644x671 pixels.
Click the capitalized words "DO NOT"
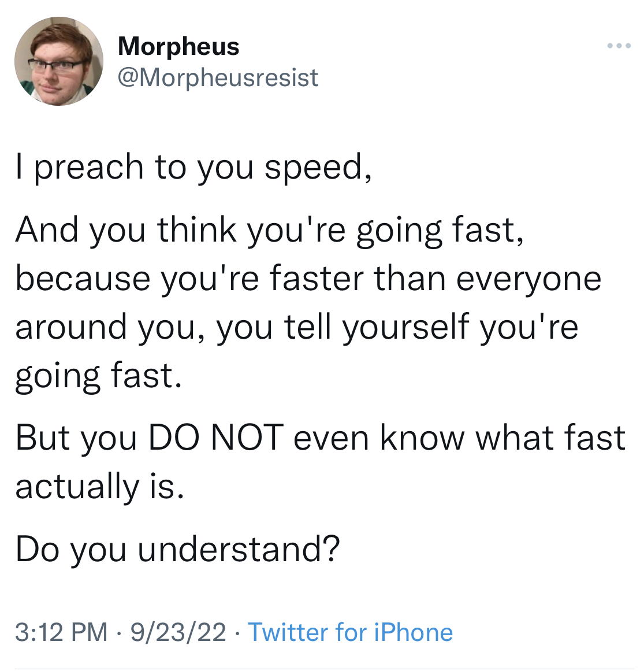pyautogui.click(x=217, y=438)
